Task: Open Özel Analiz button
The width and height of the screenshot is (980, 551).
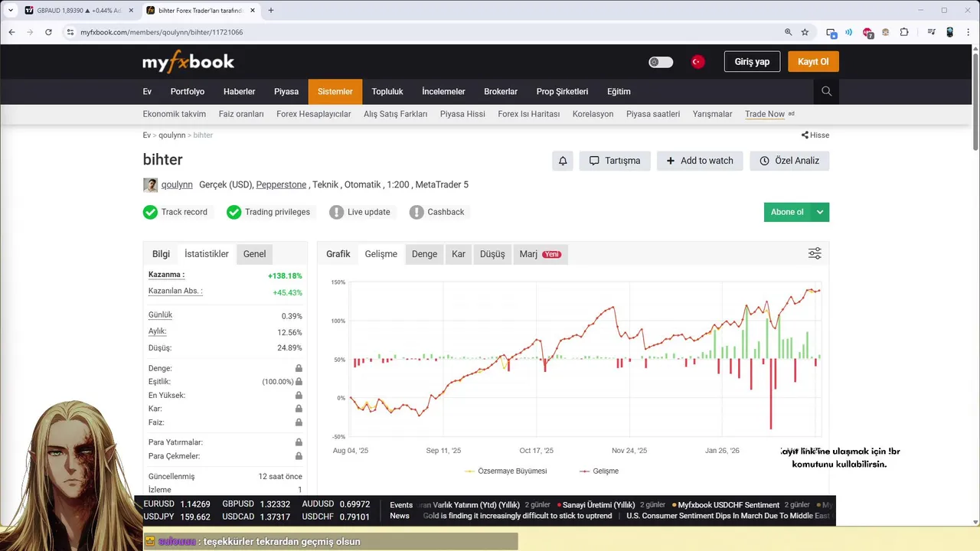Action: [789, 161]
